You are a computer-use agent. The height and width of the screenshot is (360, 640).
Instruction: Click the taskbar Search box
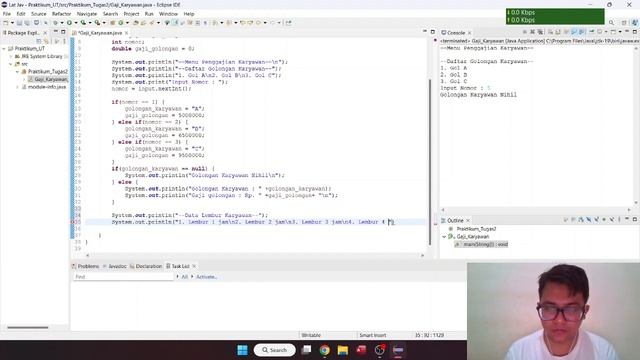(x=274, y=350)
